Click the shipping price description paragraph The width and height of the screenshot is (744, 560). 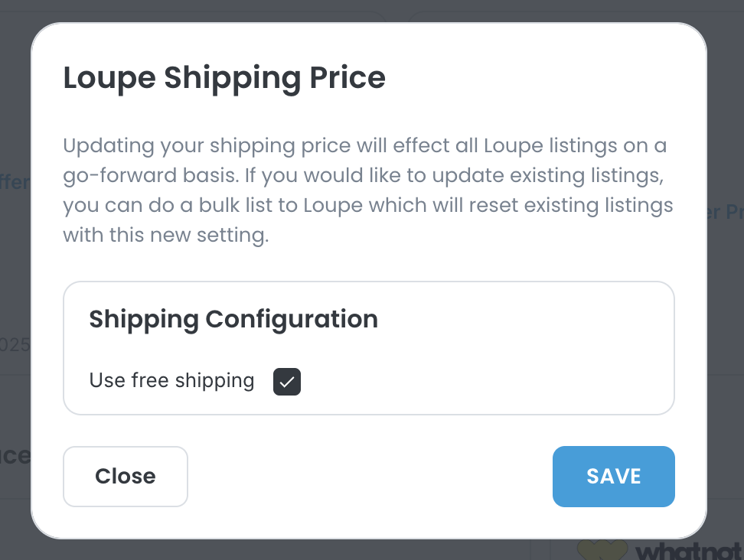pos(367,190)
